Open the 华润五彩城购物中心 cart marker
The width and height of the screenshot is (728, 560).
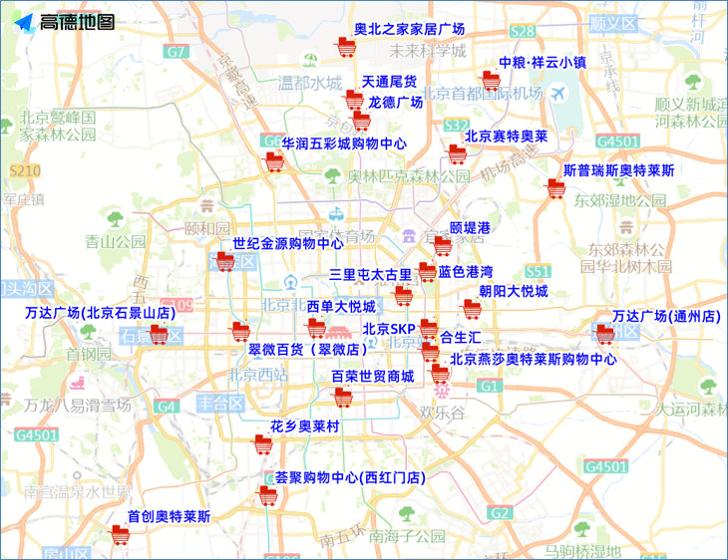coord(273,162)
